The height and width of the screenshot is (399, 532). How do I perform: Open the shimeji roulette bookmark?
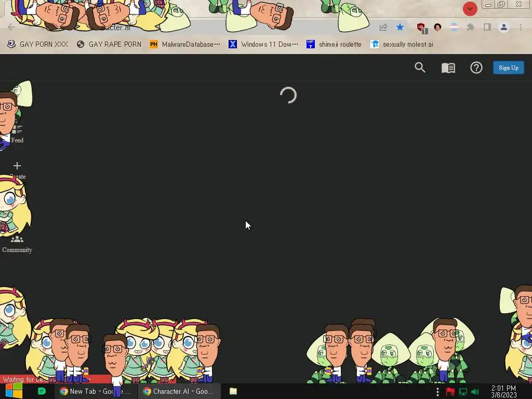[x=334, y=44]
